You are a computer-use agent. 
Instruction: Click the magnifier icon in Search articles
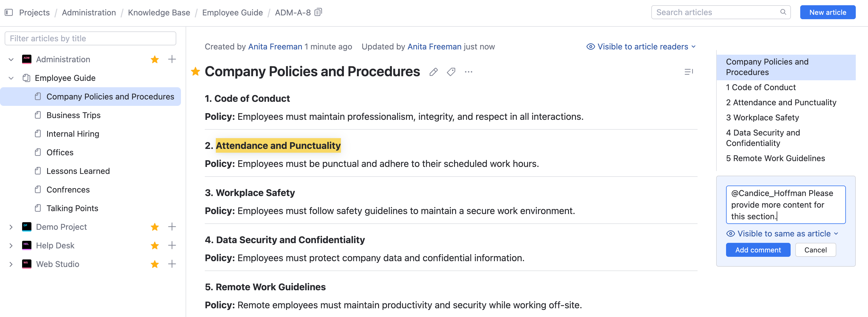tap(783, 12)
